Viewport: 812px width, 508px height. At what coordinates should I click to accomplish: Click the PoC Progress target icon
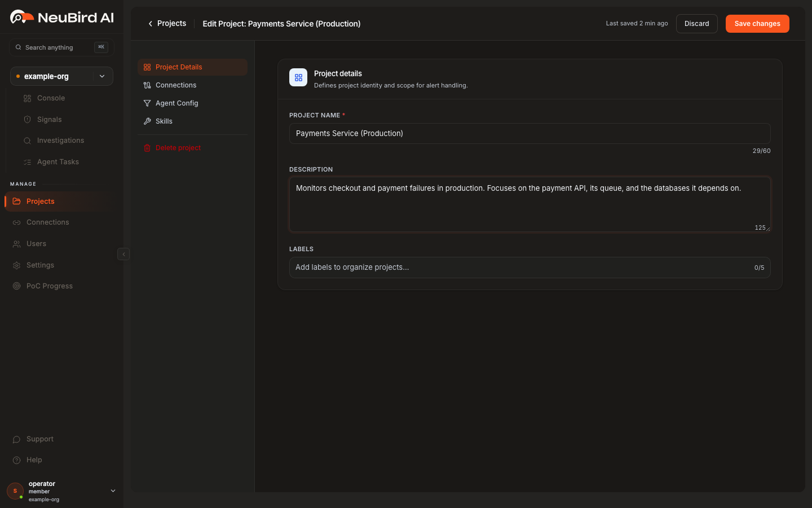[x=16, y=286]
